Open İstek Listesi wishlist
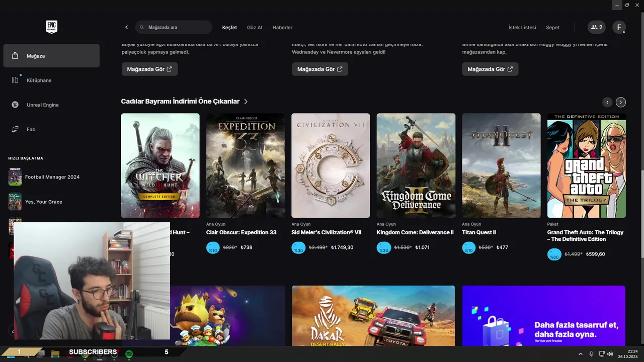This screenshot has width=644, height=362. click(x=522, y=27)
